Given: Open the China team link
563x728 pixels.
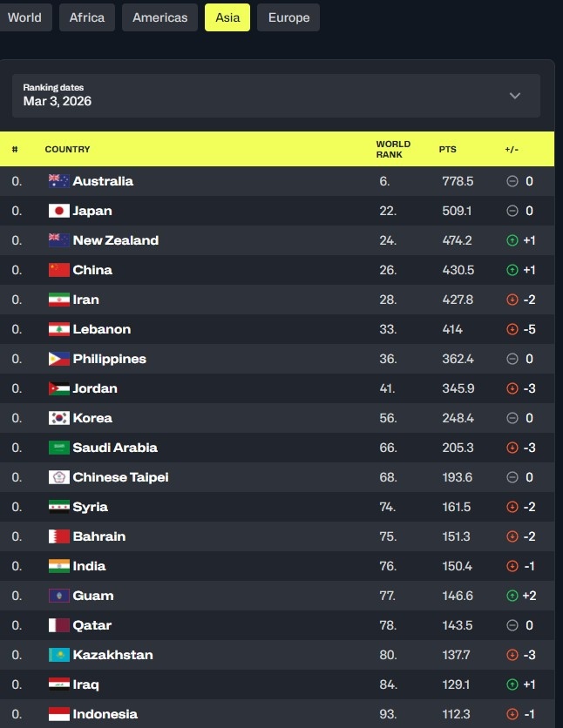Looking at the screenshot, I should [x=92, y=270].
